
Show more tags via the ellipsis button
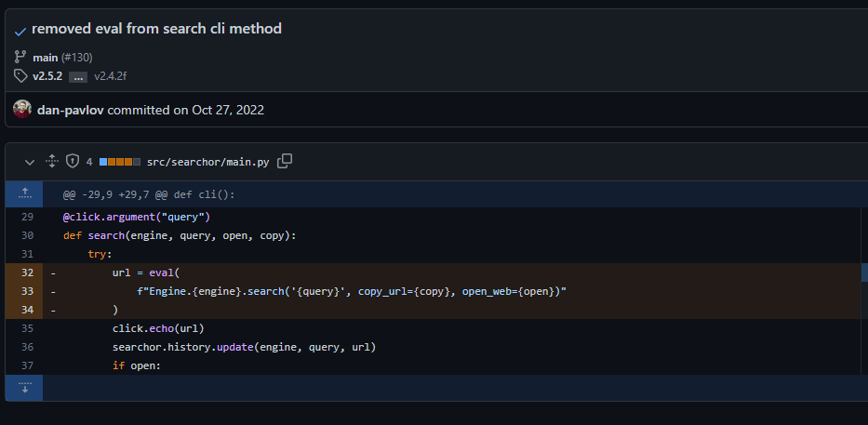tap(78, 77)
